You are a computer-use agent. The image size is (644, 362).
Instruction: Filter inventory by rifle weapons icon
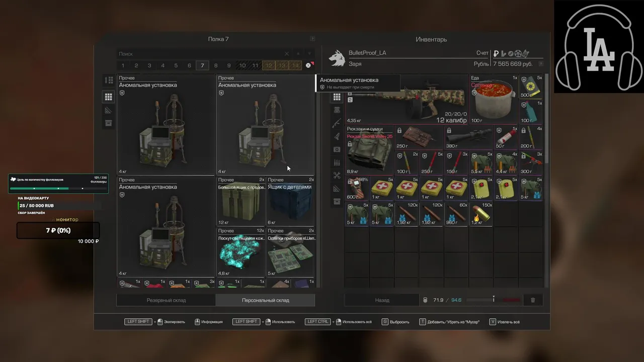pyautogui.click(x=337, y=123)
